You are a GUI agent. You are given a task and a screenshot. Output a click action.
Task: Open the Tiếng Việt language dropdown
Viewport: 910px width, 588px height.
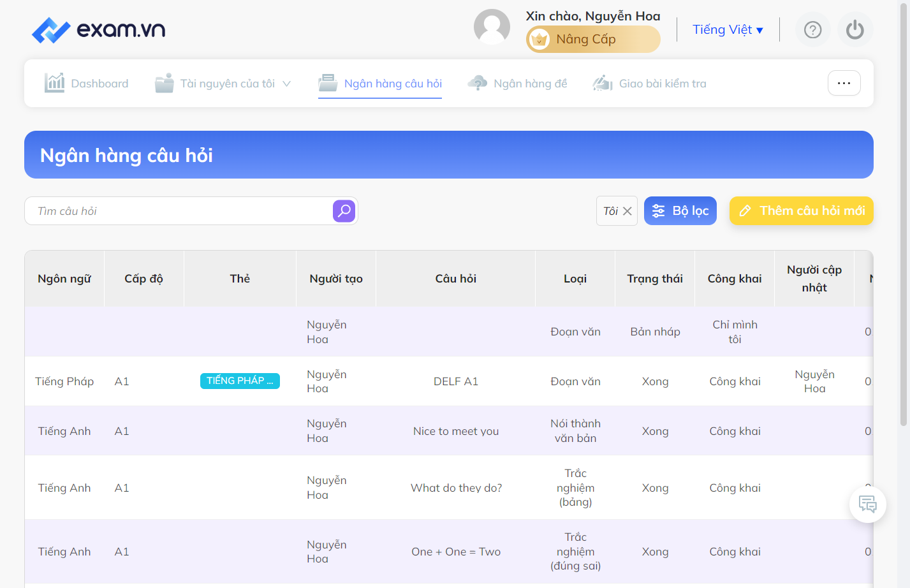(x=728, y=29)
